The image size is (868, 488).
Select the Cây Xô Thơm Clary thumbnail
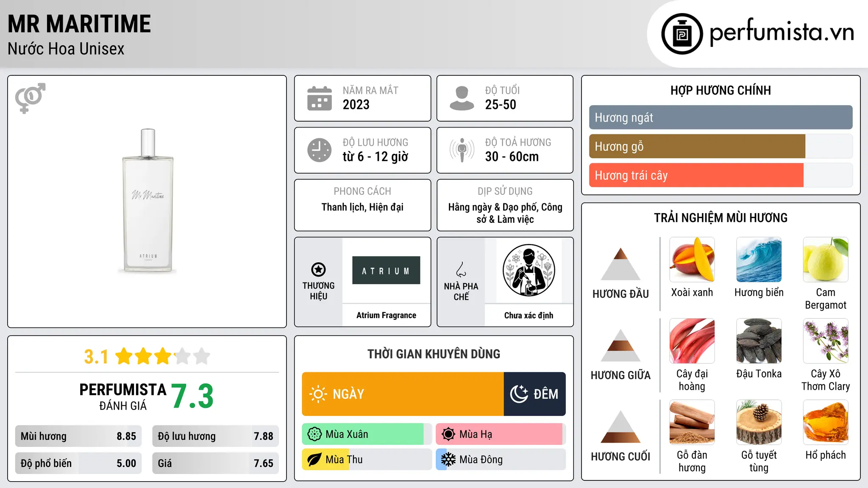[826, 341]
